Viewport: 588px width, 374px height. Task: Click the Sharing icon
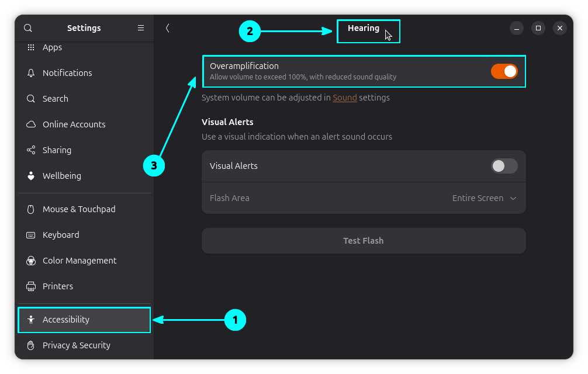[x=31, y=150]
